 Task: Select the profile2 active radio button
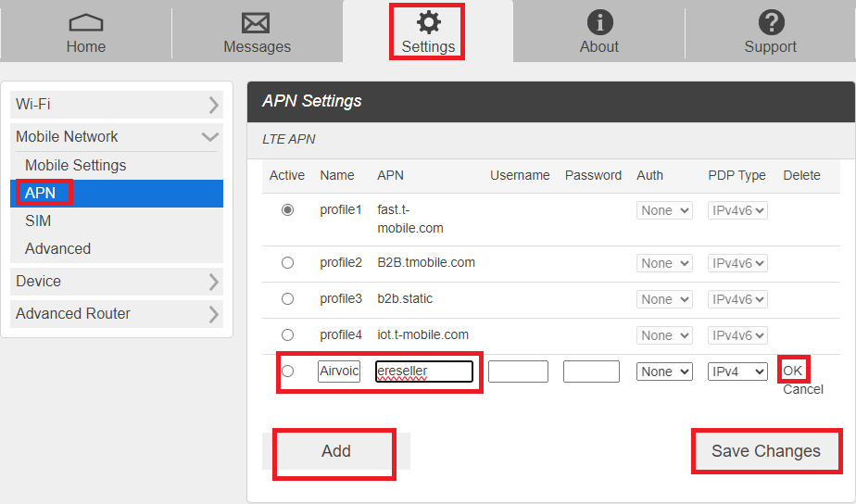288,262
